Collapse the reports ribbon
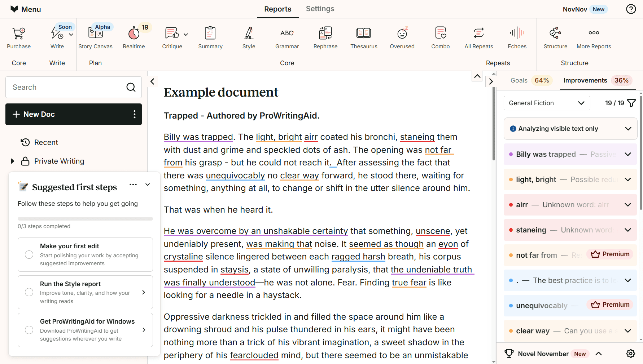Viewport: 643px width, 364px height. 477,76
